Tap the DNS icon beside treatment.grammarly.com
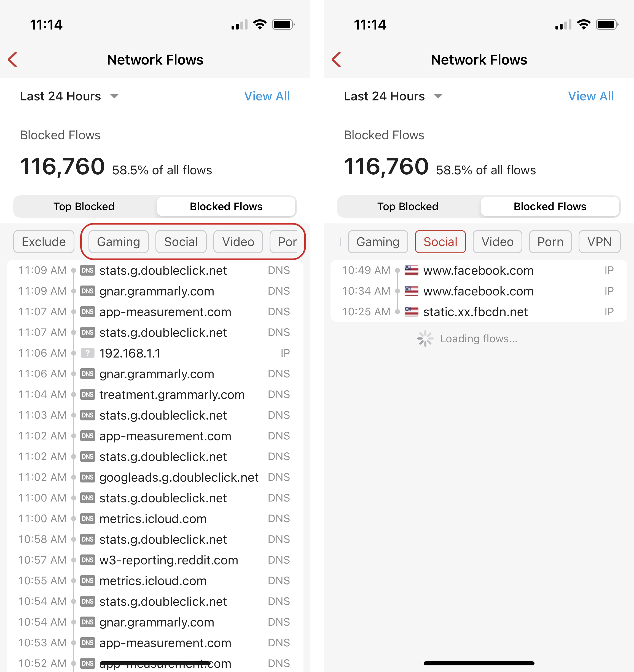 click(x=88, y=395)
